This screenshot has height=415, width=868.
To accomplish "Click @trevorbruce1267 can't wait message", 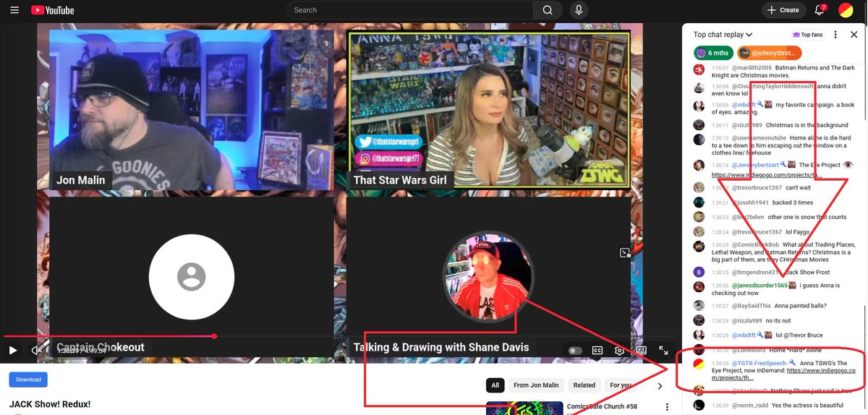I will click(x=799, y=187).
